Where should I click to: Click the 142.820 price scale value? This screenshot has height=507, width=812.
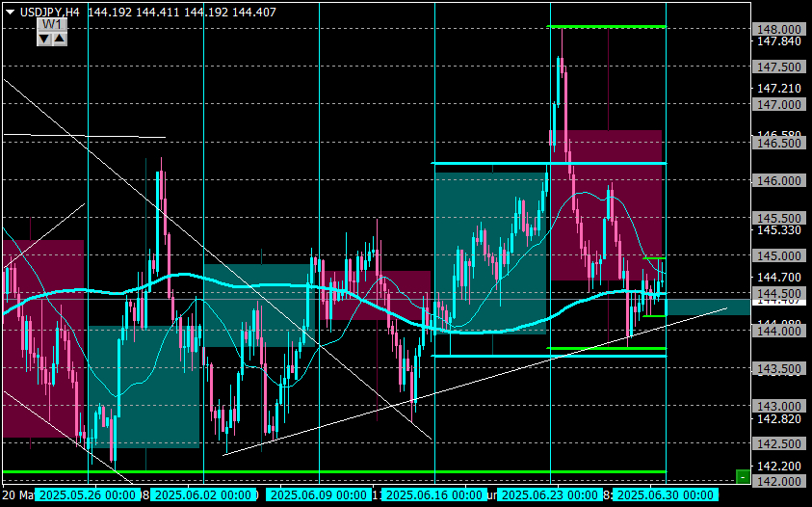click(x=779, y=419)
